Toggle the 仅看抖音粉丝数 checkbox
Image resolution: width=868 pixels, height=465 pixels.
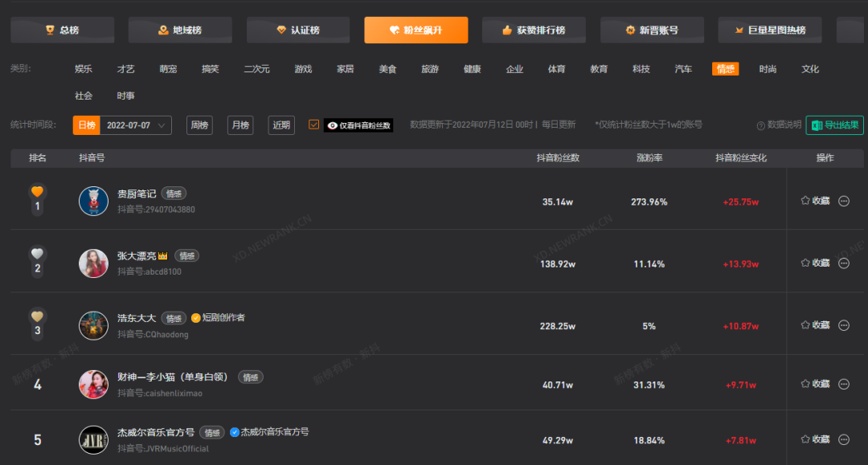coord(314,125)
